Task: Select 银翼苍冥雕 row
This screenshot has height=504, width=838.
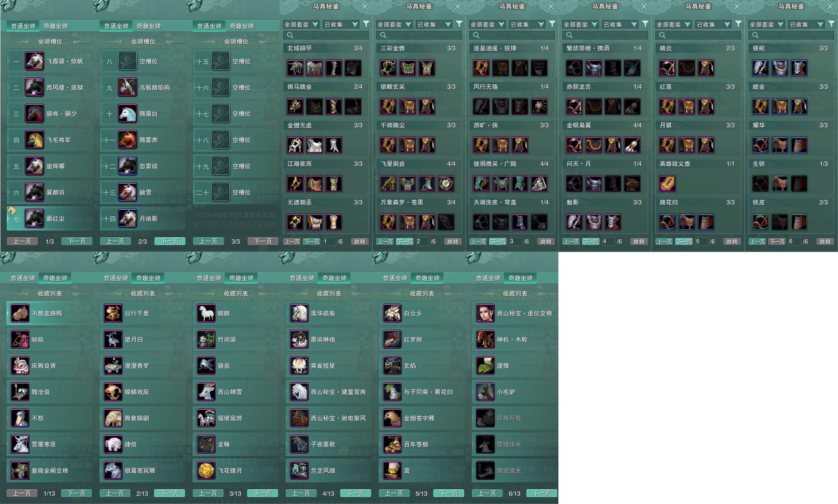Action: 143,470
